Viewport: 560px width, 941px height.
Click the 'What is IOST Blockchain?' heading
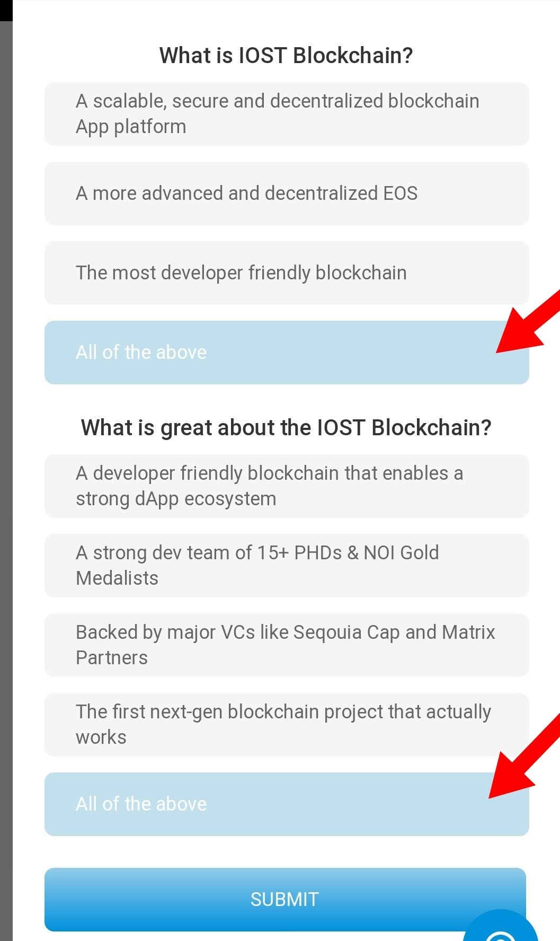[x=286, y=56]
